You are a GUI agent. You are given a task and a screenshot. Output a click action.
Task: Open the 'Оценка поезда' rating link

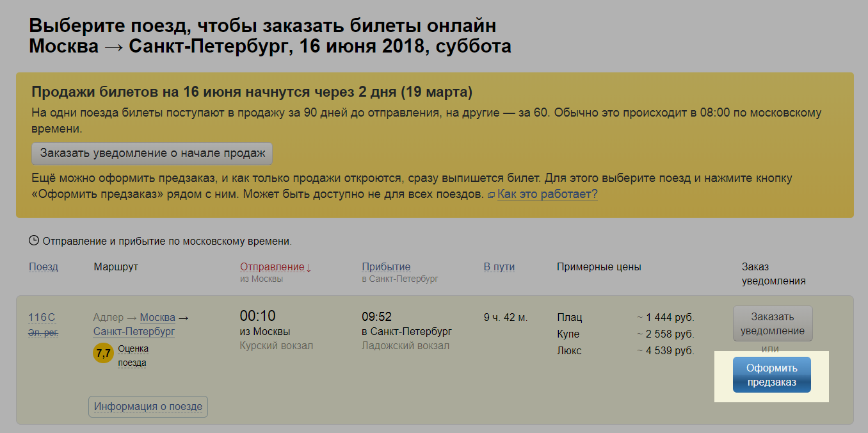pos(133,355)
